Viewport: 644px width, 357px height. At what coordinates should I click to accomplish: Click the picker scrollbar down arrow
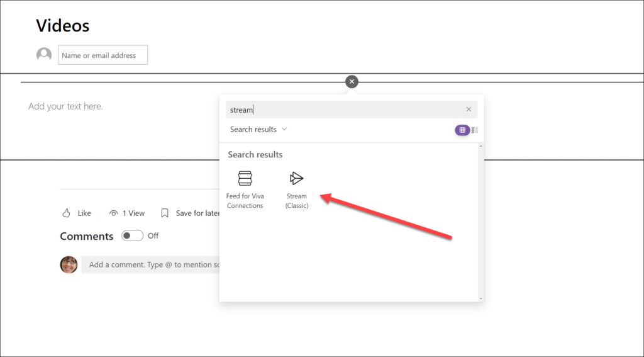pos(481,298)
